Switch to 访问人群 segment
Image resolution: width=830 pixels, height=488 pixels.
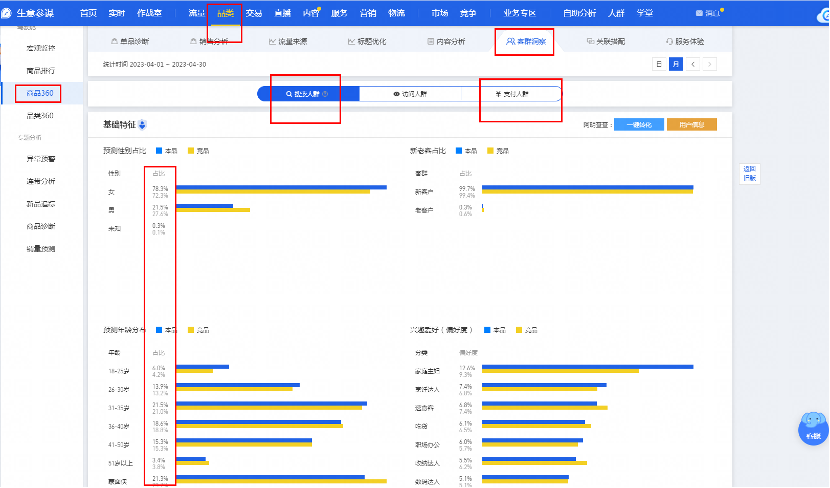[408, 93]
